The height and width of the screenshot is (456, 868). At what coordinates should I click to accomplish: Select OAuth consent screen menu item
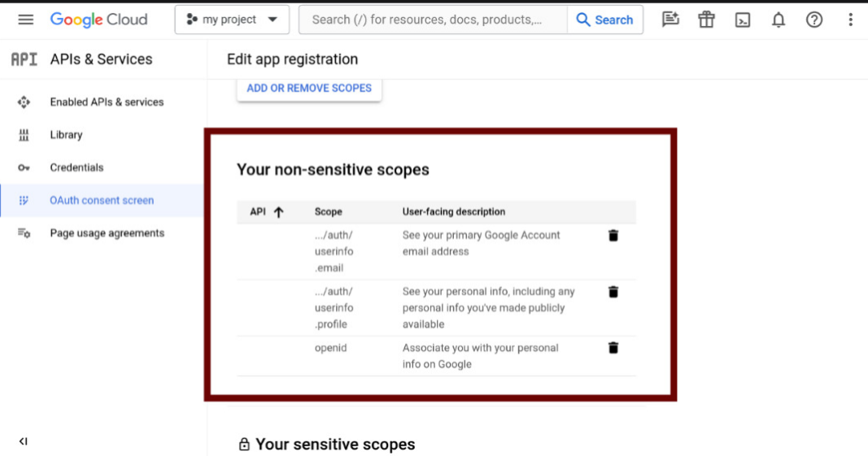pos(102,200)
